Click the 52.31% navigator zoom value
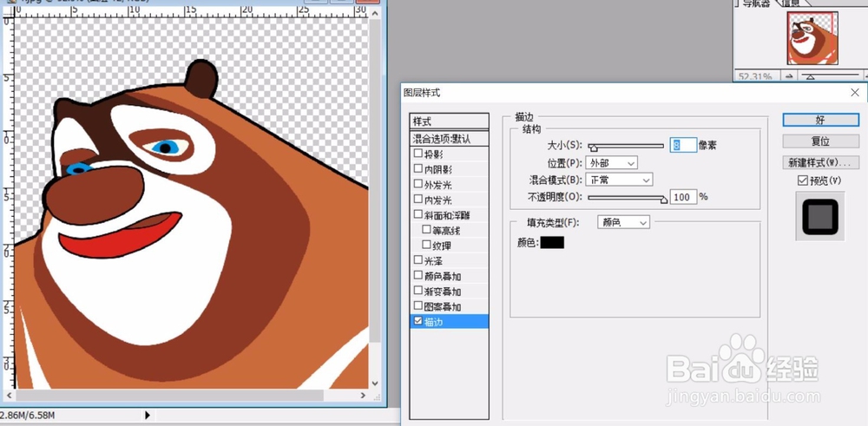868x426 pixels. (756, 76)
